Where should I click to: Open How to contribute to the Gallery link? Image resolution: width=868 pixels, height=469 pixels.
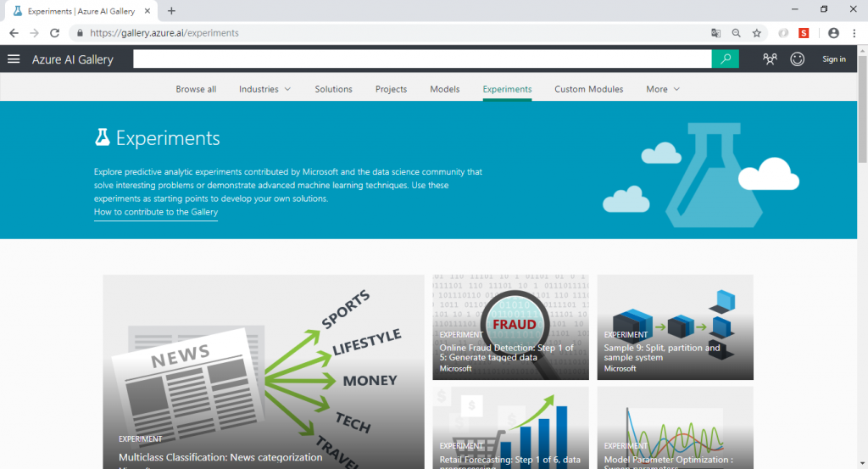pyautogui.click(x=156, y=212)
